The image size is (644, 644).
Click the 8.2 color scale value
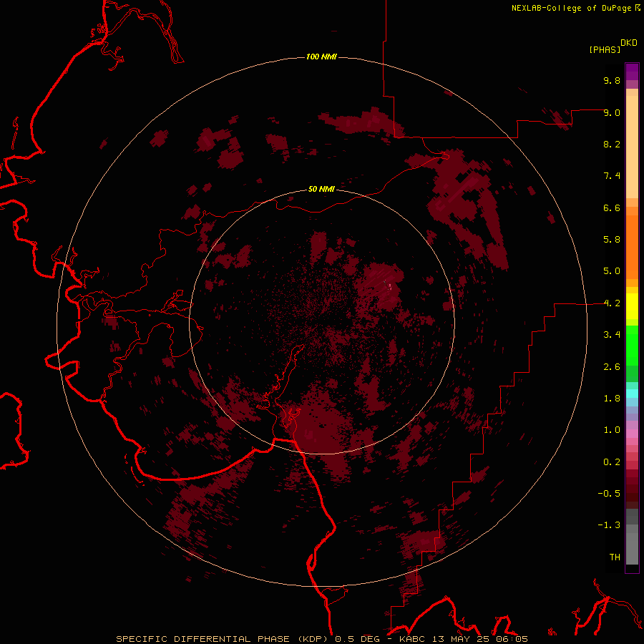(612, 144)
